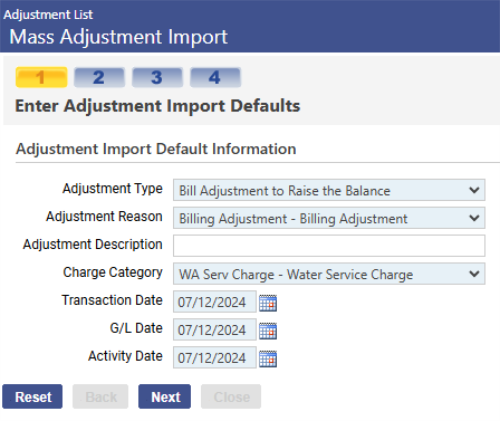
Task: Click the Transaction Date input field
Action: [215, 302]
